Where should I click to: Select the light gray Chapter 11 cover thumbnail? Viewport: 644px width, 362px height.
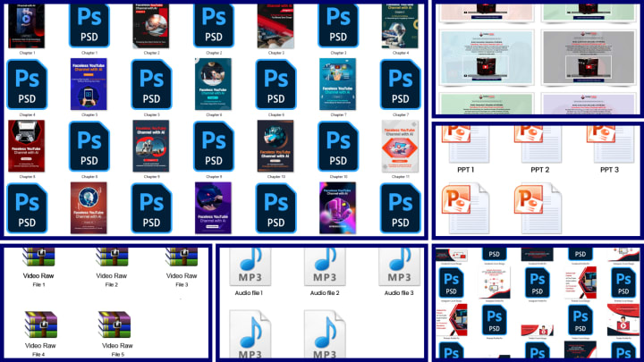pos(400,146)
